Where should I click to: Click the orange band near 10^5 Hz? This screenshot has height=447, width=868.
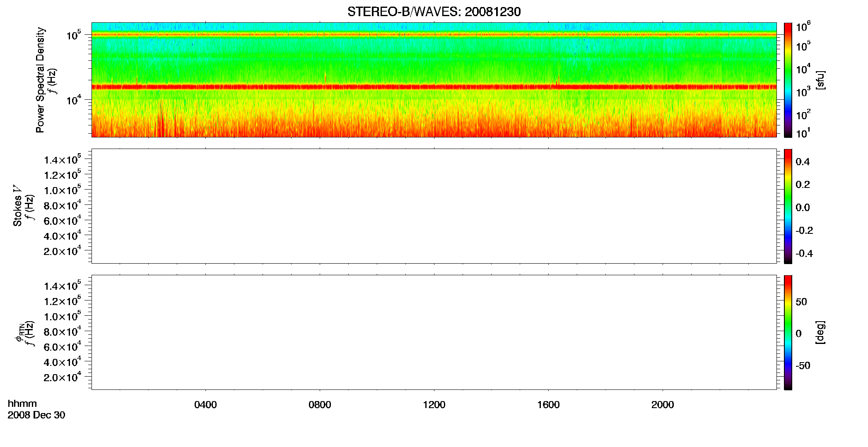pyautogui.click(x=434, y=35)
